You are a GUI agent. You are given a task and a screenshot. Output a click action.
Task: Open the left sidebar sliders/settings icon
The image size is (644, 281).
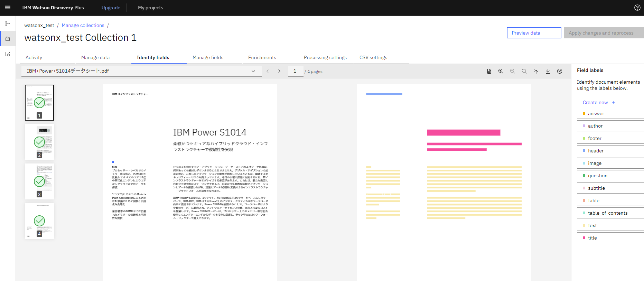8,24
